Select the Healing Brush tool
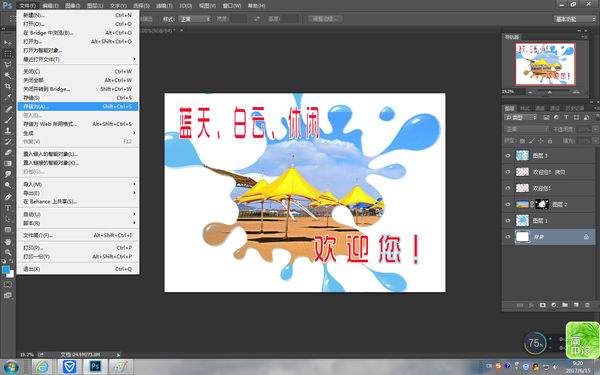600x375 pixels. (x=8, y=108)
